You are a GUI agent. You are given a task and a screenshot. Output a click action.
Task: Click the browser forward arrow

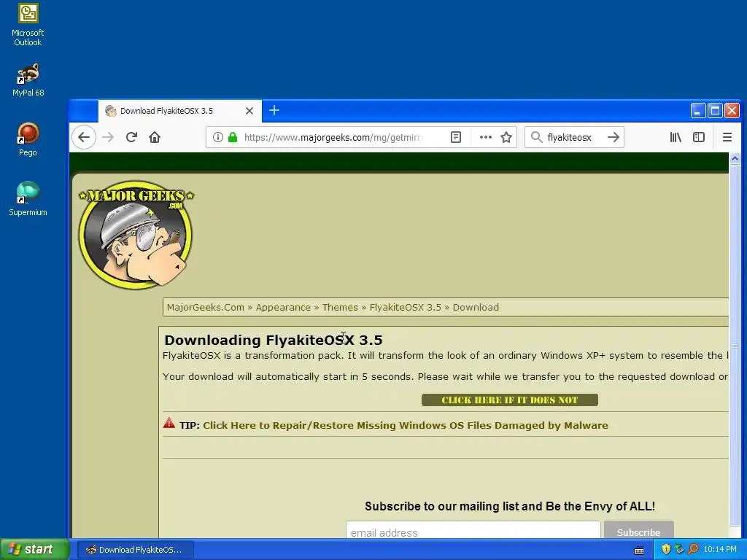tap(108, 138)
